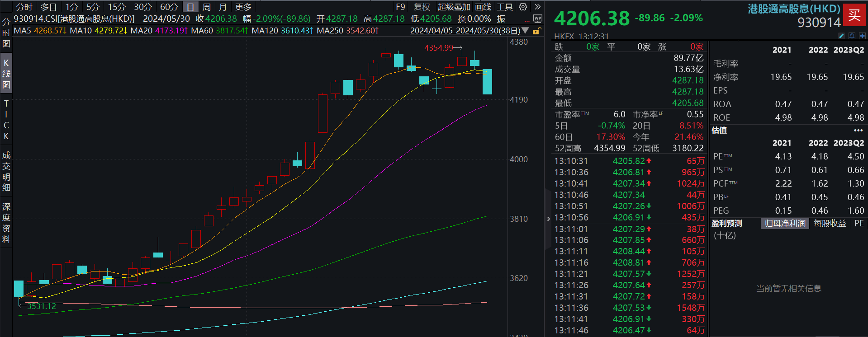Click date range 2024/04/05-2024/05/30 link

tap(465, 31)
